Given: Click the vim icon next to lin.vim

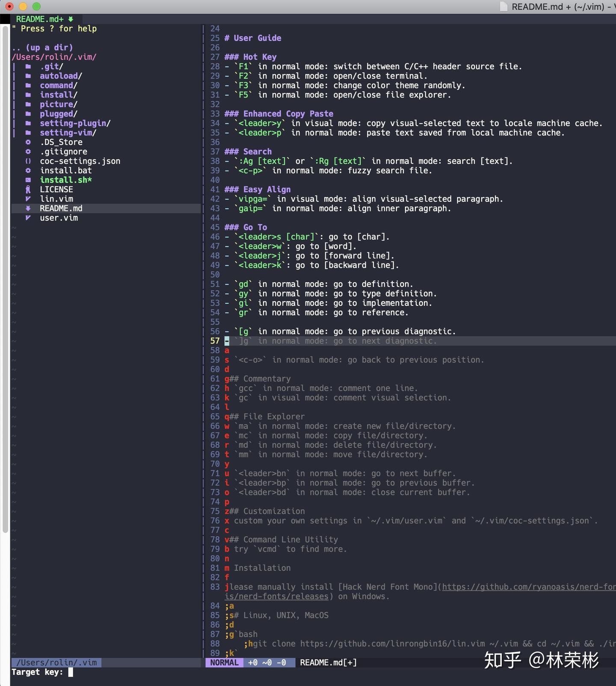Looking at the screenshot, I should [28, 199].
